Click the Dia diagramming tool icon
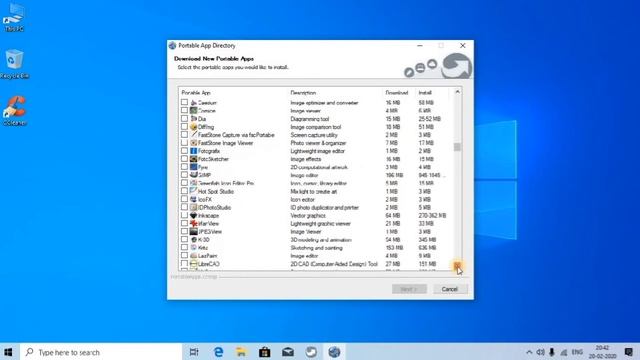The height and width of the screenshot is (360, 640). pyautogui.click(x=193, y=119)
